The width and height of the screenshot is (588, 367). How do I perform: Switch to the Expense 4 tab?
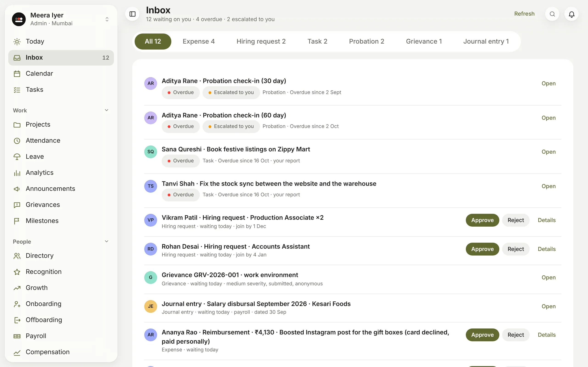pos(198,41)
